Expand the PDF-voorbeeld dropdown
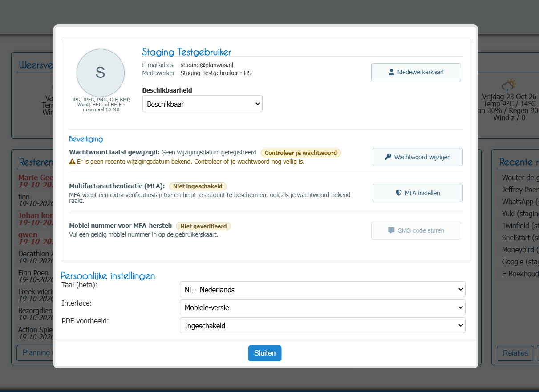The image size is (539, 392). pyautogui.click(x=323, y=325)
